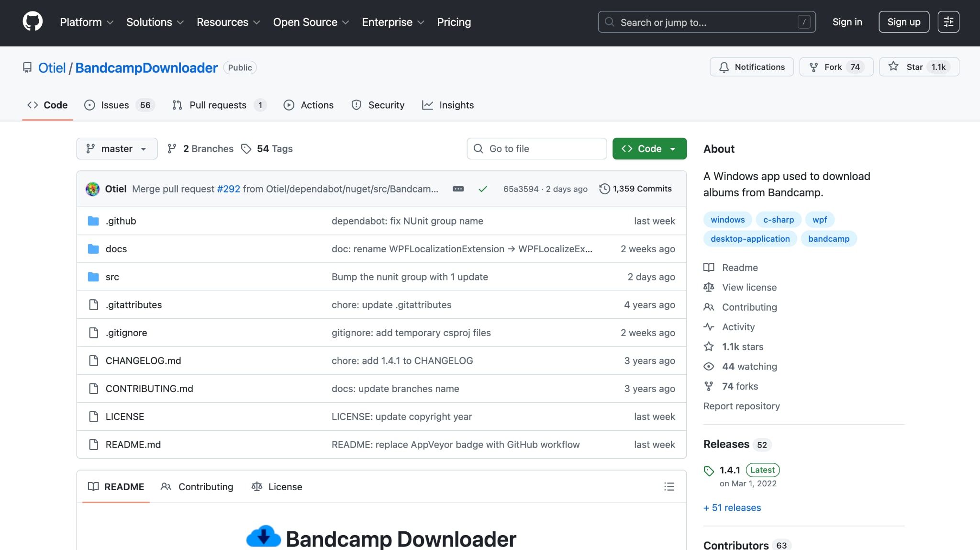Show all 51 releases
Viewport: 980px width, 550px height.
click(x=732, y=507)
